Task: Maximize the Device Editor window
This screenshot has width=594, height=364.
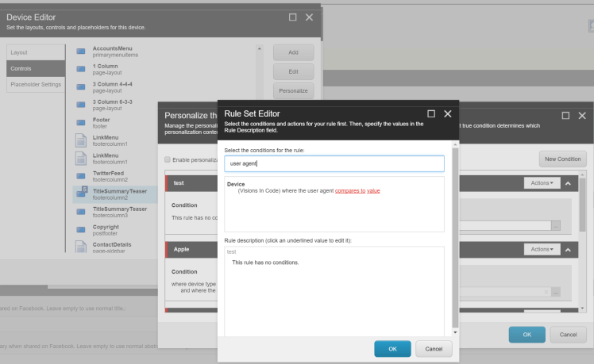Action: (292, 17)
